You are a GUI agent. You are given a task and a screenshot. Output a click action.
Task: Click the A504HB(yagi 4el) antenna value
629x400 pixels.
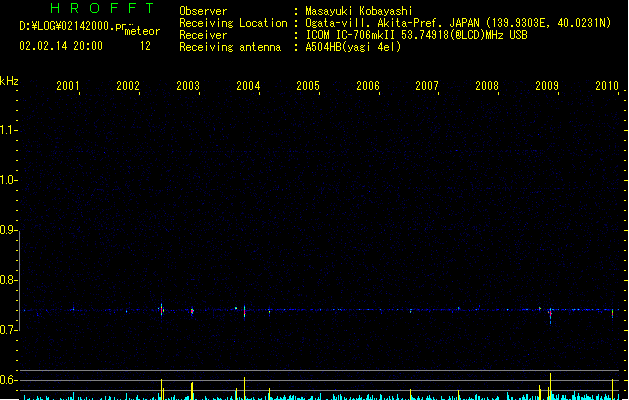(353, 47)
